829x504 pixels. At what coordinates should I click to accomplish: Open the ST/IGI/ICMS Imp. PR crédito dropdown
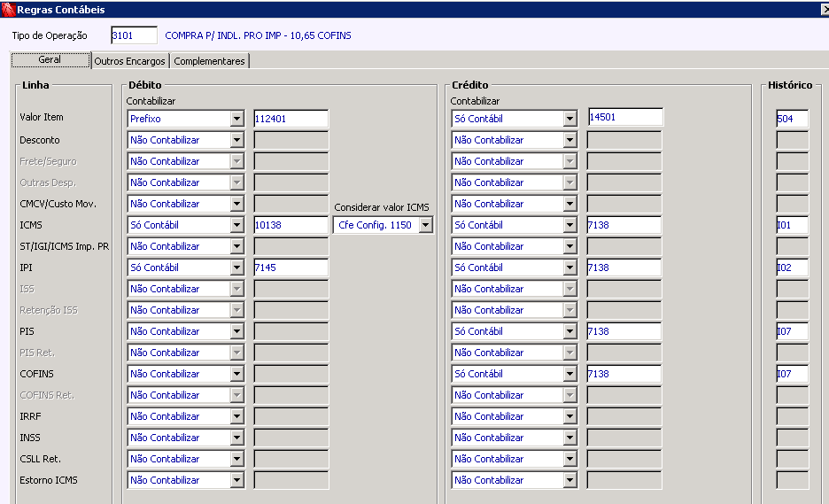point(514,246)
